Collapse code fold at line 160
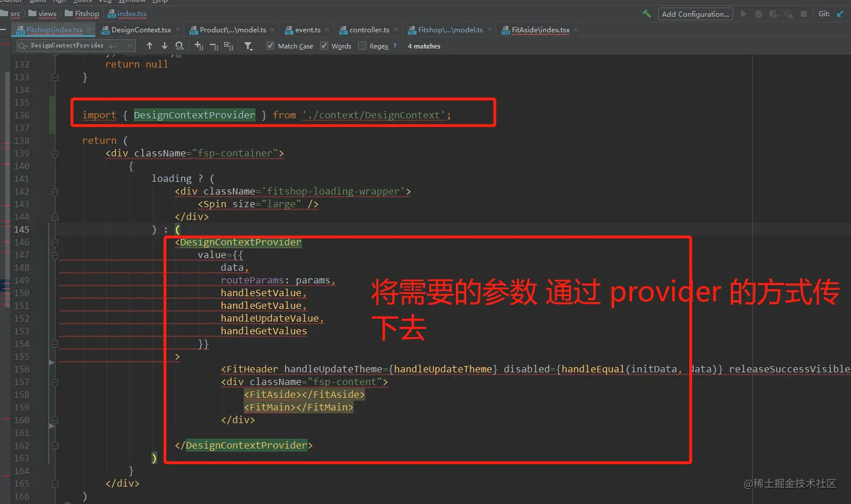 (x=55, y=420)
